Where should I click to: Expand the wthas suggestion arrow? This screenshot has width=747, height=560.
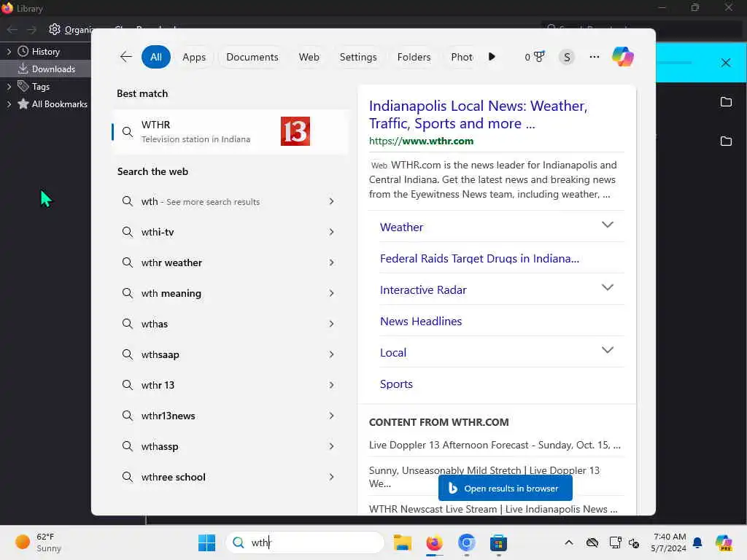click(332, 324)
